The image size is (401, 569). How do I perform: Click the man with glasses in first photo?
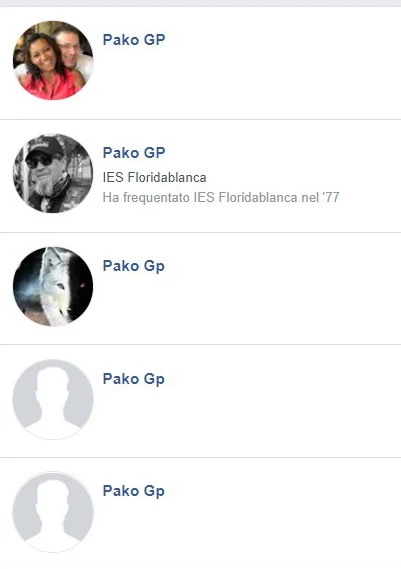pyautogui.click(x=73, y=47)
